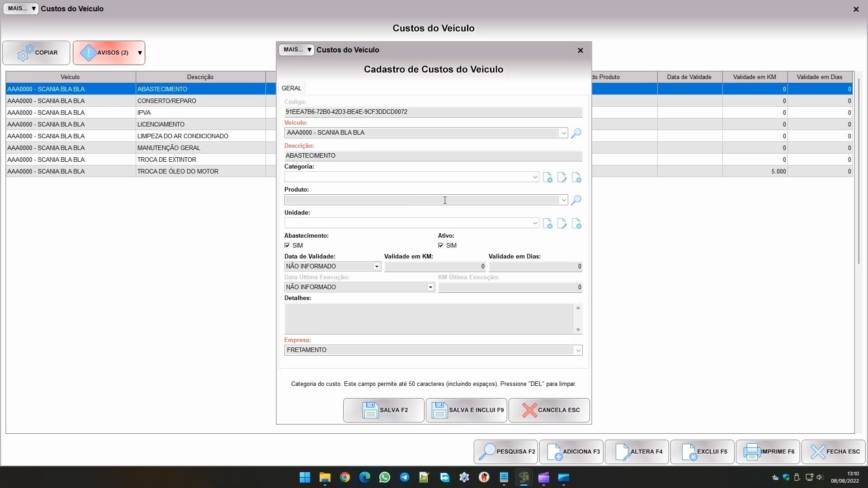Click the edit Unidade icon
The height and width of the screenshot is (488, 868).
(562, 224)
